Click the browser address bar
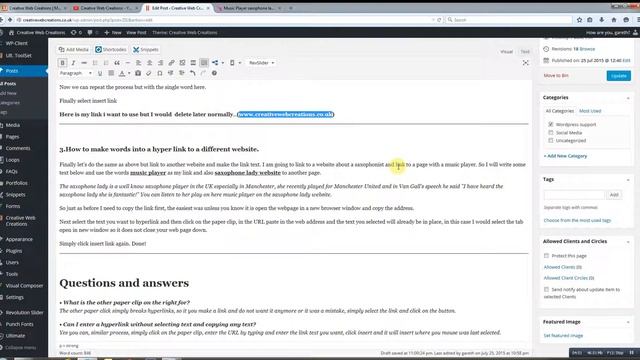Image resolution: width=640 pixels, height=360 pixels. [225, 20]
